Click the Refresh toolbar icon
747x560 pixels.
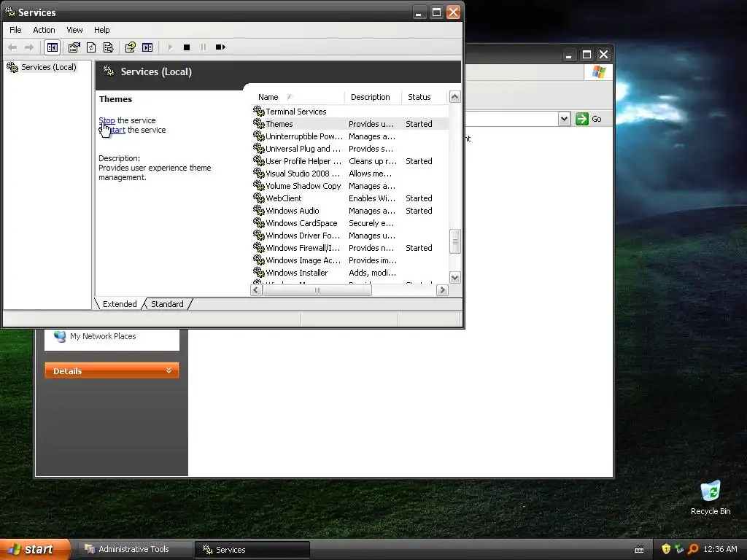(x=91, y=47)
